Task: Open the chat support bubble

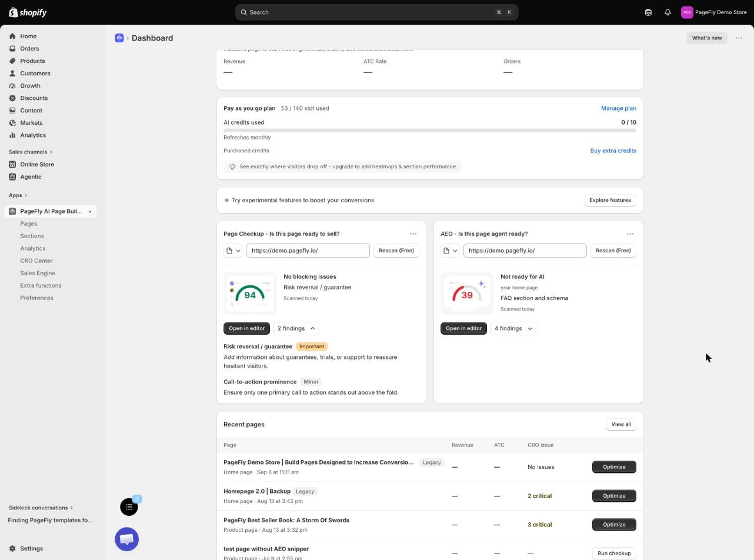Action: pos(126,539)
